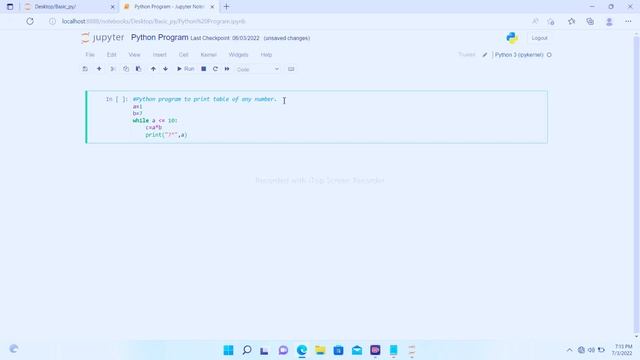Restart kernel and rerun all cells
This screenshot has height=360, width=640.
click(227, 69)
